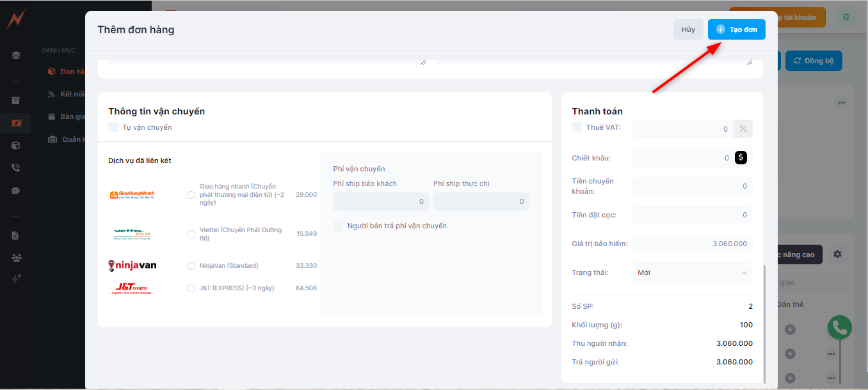Open the layers stack icon in sidebar

(16, 56)
